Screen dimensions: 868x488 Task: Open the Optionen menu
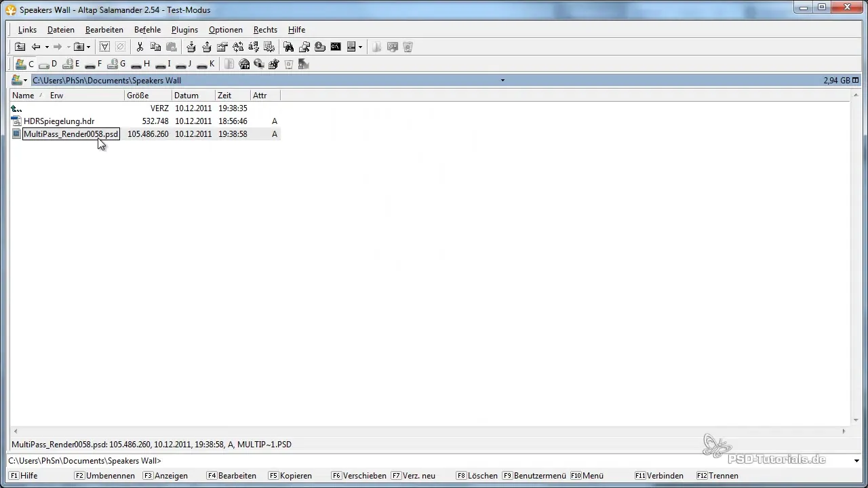(226, 30)
